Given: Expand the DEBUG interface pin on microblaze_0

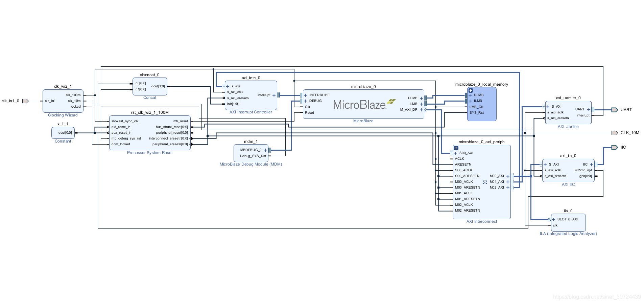Looking at the screenshot, I should tap(306, 101).
